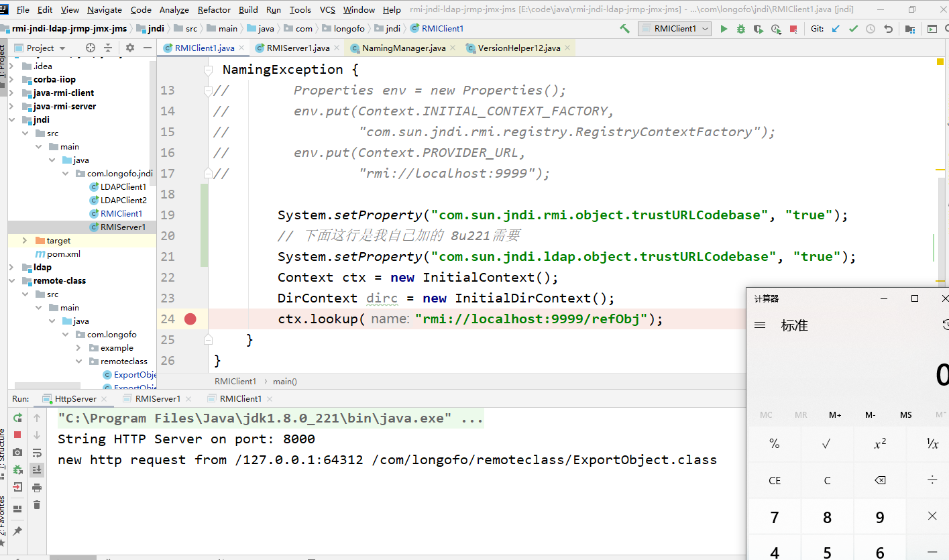Open Project panel gear settings

pyautogui.click(x=130, y=48)
